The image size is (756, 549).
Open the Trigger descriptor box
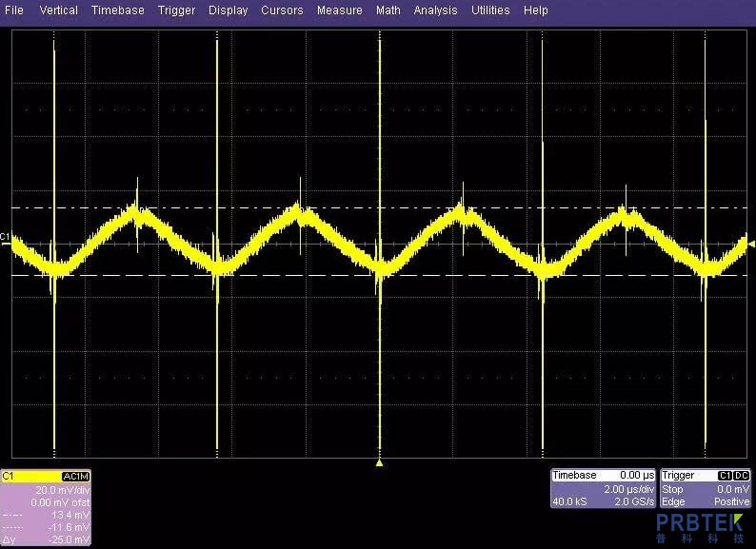pyautogui.click(x=706, y=488)
